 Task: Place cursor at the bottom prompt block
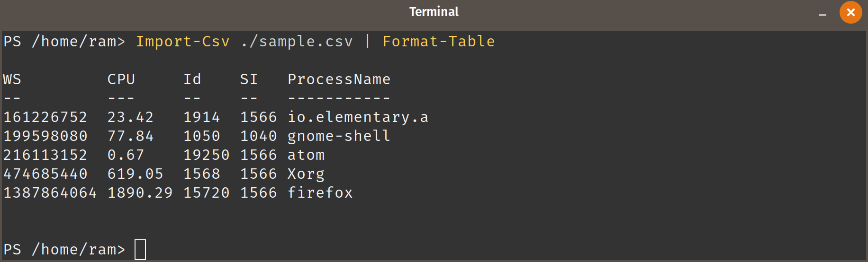pos(140,250)
